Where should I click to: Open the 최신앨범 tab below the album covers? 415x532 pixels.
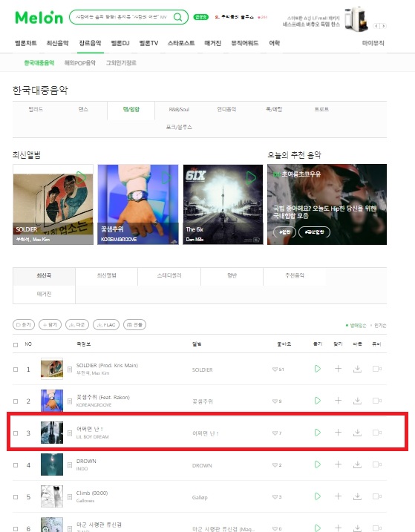[x=107, y=275]
